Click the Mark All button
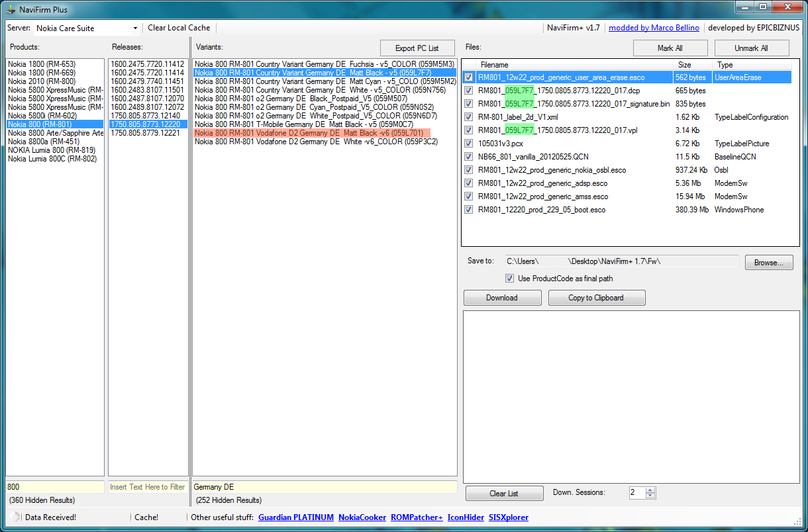This screenshot has width=808, height=532. pyautogui.click(x=670, y=48)
